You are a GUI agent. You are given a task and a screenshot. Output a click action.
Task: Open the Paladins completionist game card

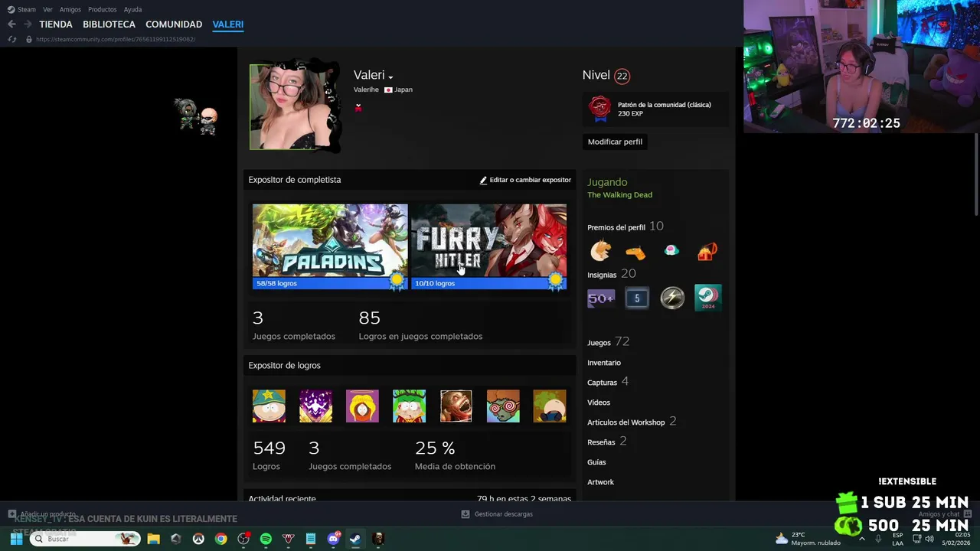330,246
